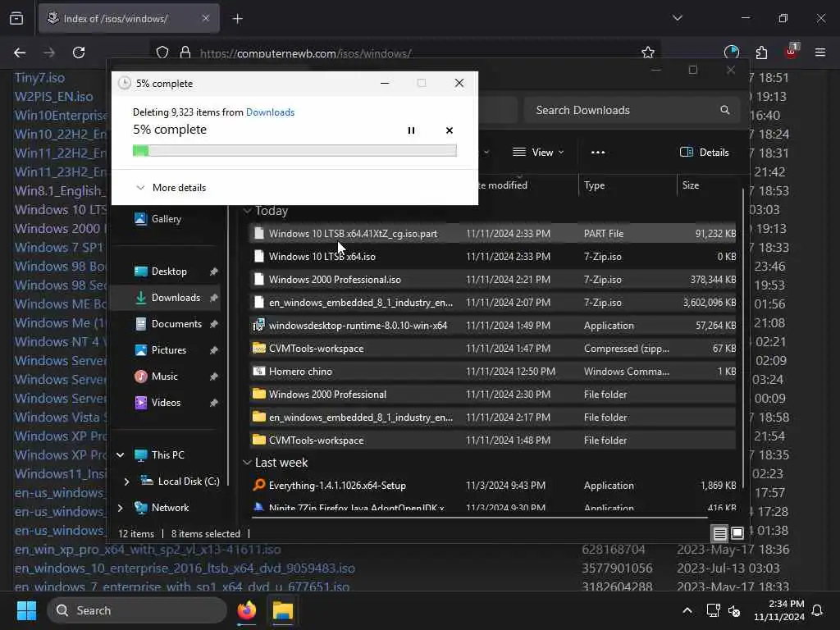Click the Firefox site padlock icon

coord(185,52)
